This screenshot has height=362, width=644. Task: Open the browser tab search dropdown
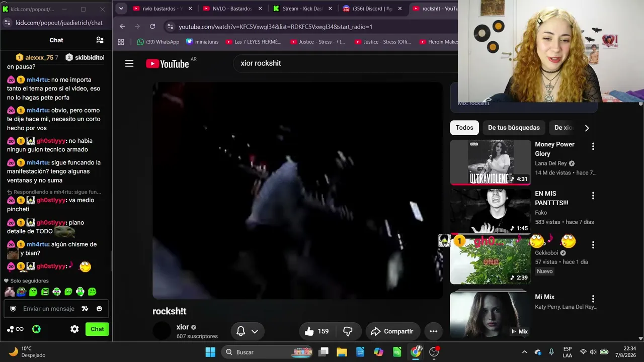[x=121, y=9]
